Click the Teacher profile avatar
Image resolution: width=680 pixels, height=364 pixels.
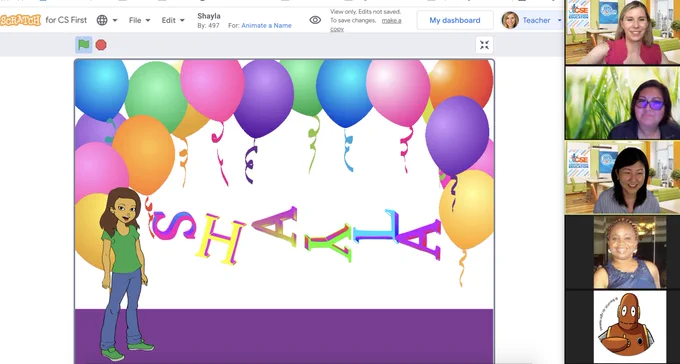tap(510, 20)
